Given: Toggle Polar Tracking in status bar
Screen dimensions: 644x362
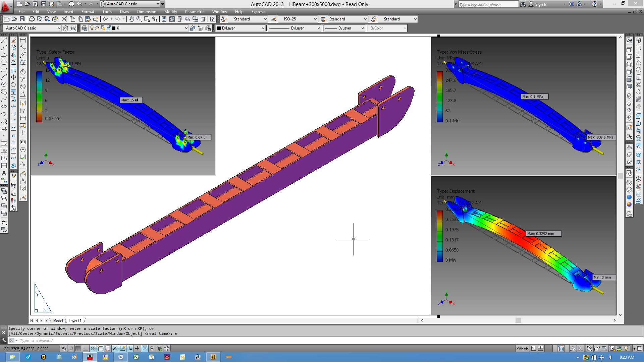Looking at the screenshot, I should pyautogui.click(x=93, y=348).
